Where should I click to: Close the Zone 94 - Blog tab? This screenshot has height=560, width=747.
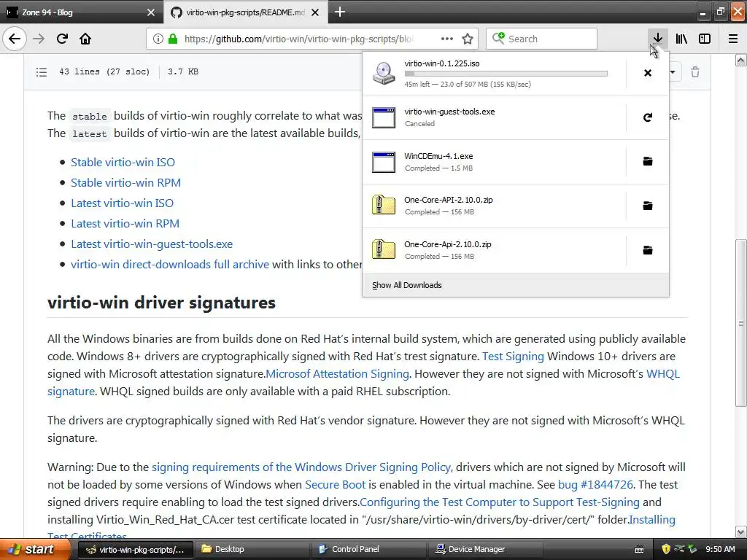coord(150,12)
